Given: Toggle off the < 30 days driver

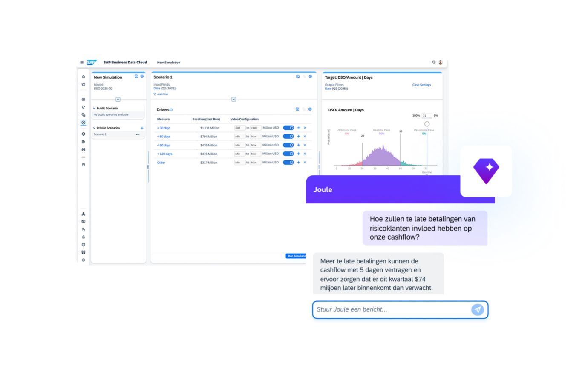Looking at the screenshot, I should (288, 128).
